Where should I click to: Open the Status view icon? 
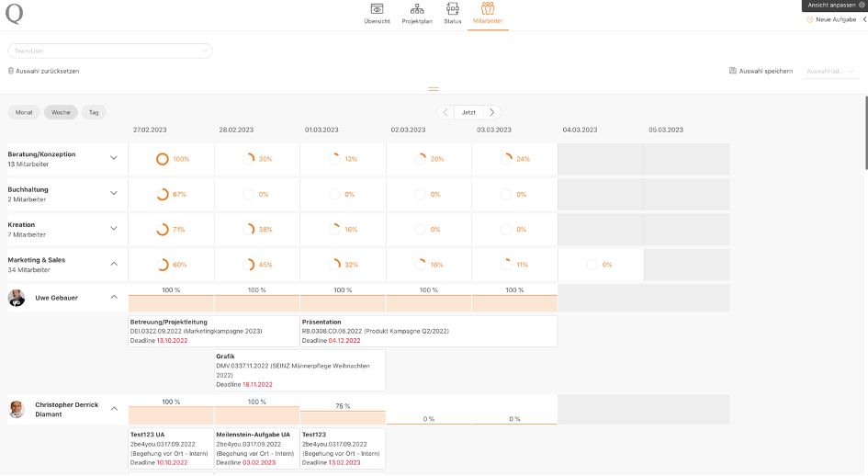[452, 9]
